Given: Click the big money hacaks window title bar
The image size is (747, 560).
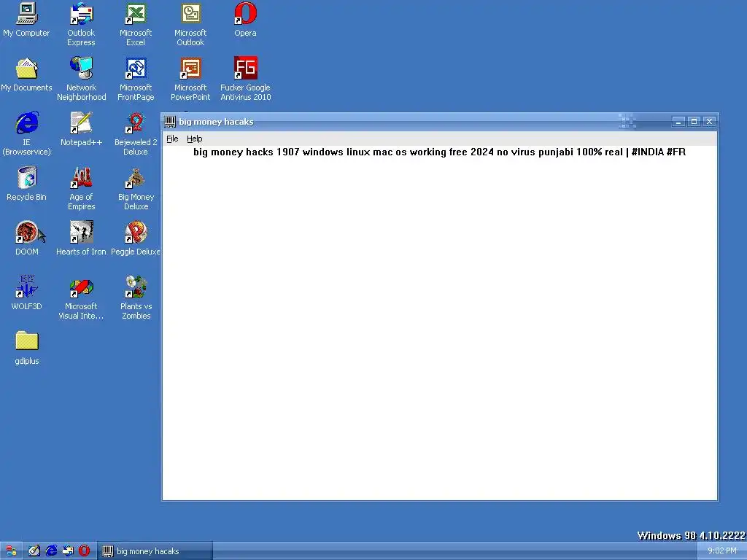Looking at the screenshot, I should click(x=439, y=122).
